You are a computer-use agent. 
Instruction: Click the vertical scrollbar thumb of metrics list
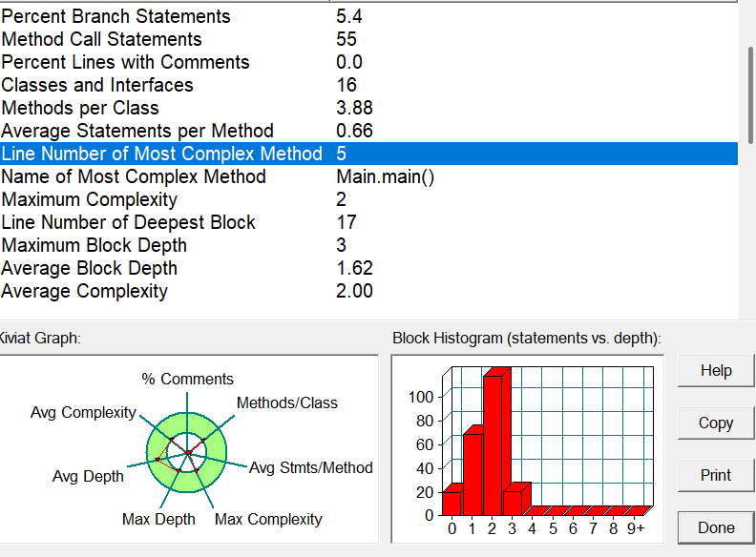tap(750, 95)
